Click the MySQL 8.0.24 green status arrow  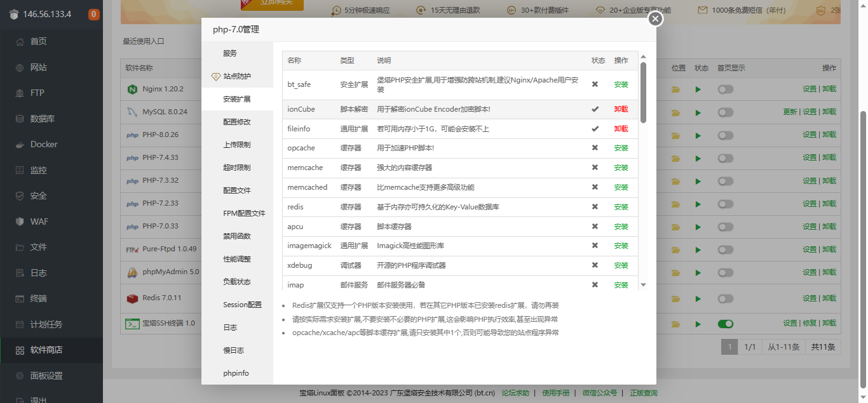pos(698,112)
